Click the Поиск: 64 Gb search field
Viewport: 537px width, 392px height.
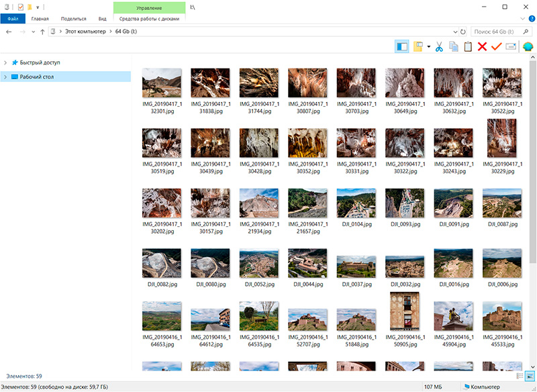tap(497, 32)
